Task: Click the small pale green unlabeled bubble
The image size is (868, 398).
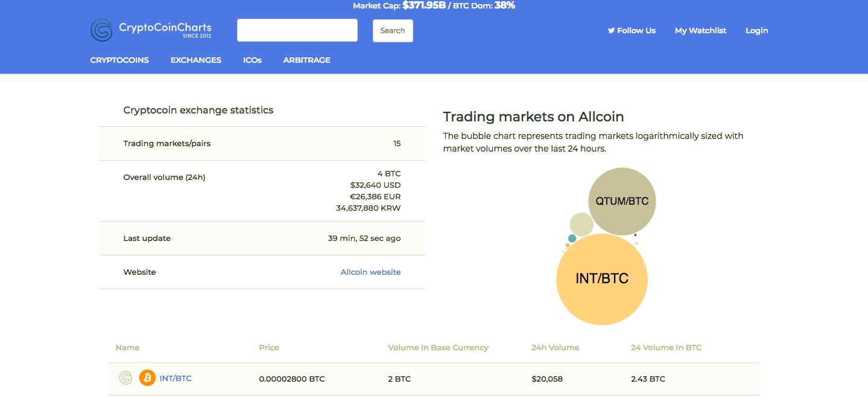Action: (x=581, y=224)
